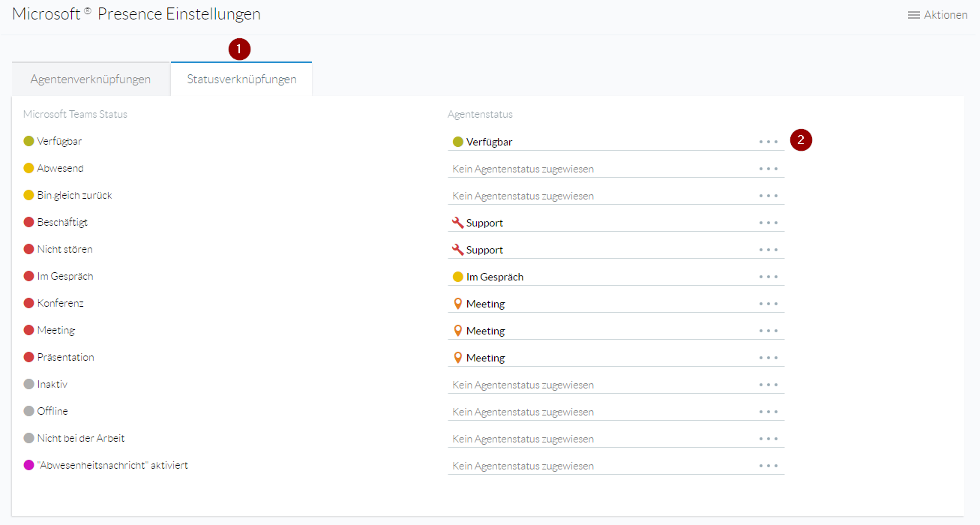
Task: Click the Teams status label Präsentation
Action: (x=65, y=357)
